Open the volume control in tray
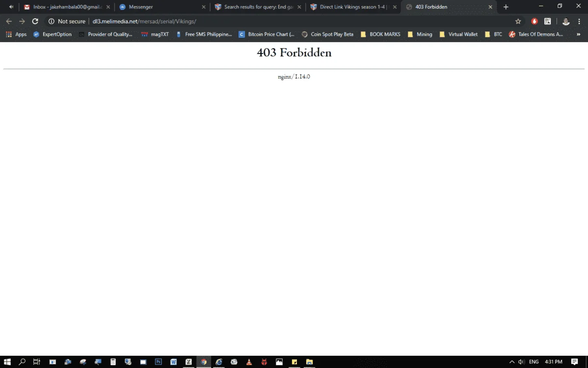 (522, 362)
